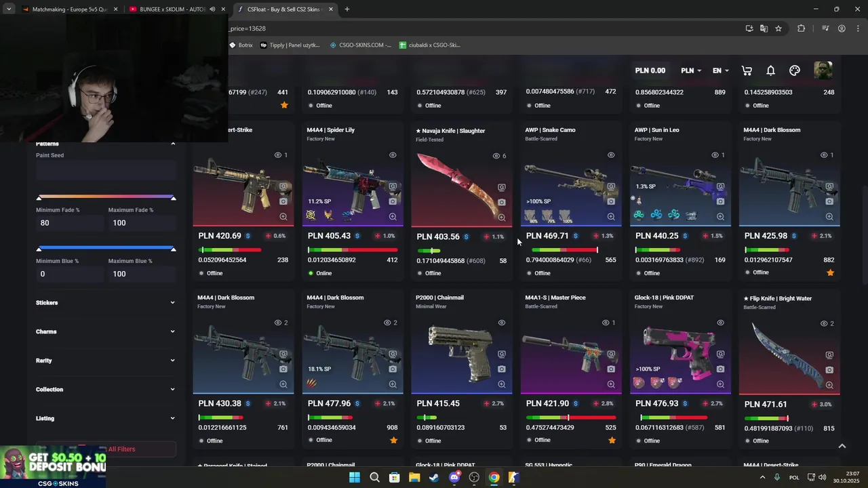Toggle watch eye on Glock-18 Pink DDPAT

click(x=720, y=323)
